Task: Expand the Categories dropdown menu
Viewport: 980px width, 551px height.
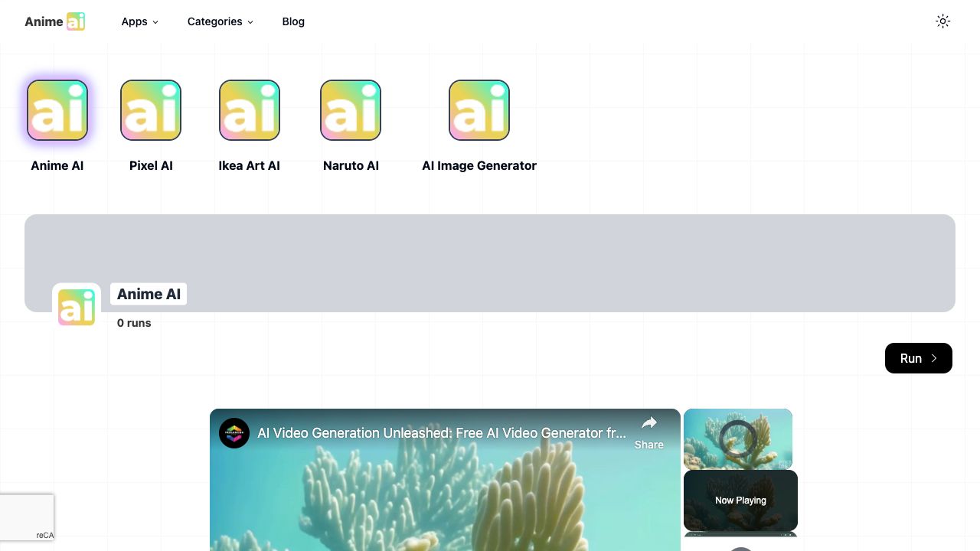Action: pyautogui.click(x=220, y=21)
